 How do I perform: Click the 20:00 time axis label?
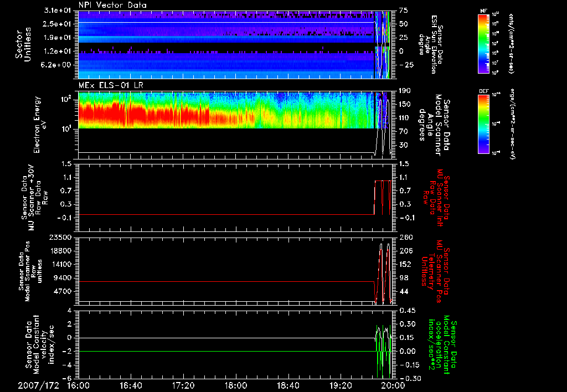point(394,385)
